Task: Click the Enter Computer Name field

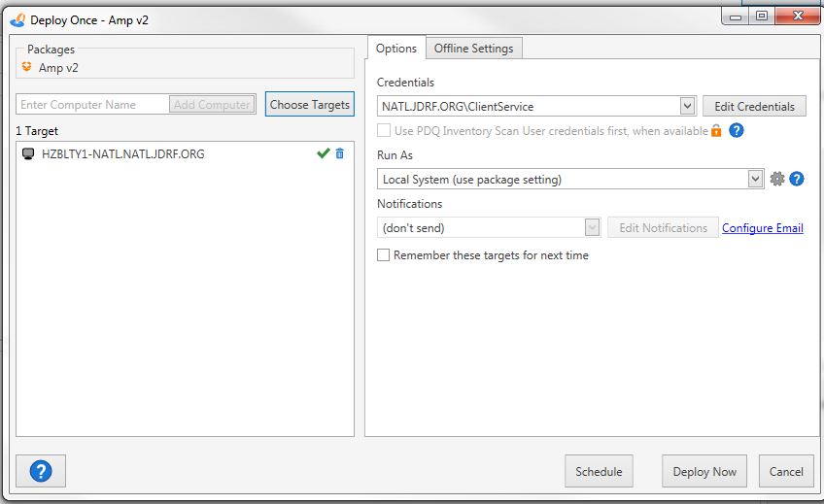Action: coord(92,105)
